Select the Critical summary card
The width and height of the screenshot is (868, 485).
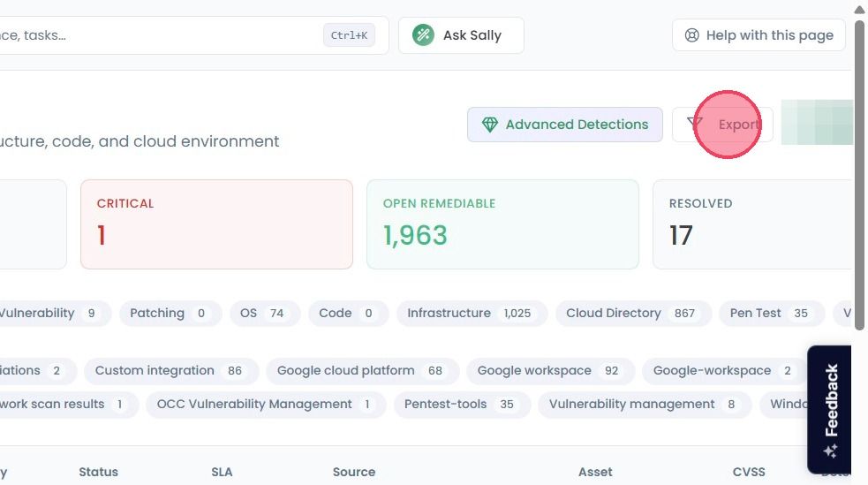click(216, 224)
